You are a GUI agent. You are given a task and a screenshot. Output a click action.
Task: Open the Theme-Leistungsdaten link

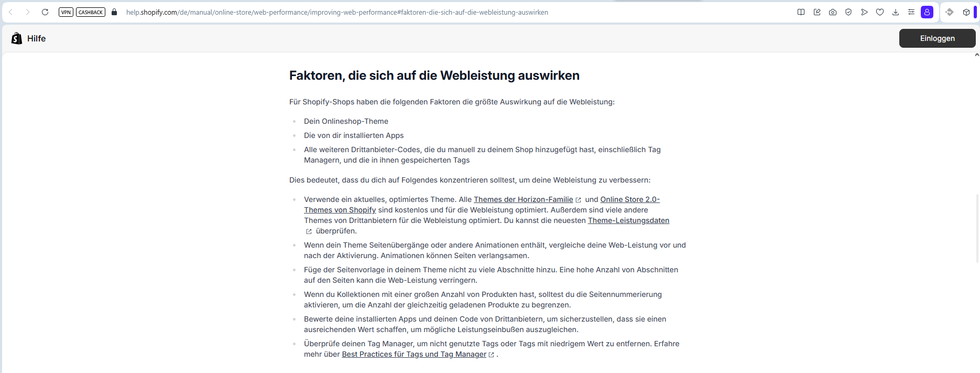(x=628, y=220)
